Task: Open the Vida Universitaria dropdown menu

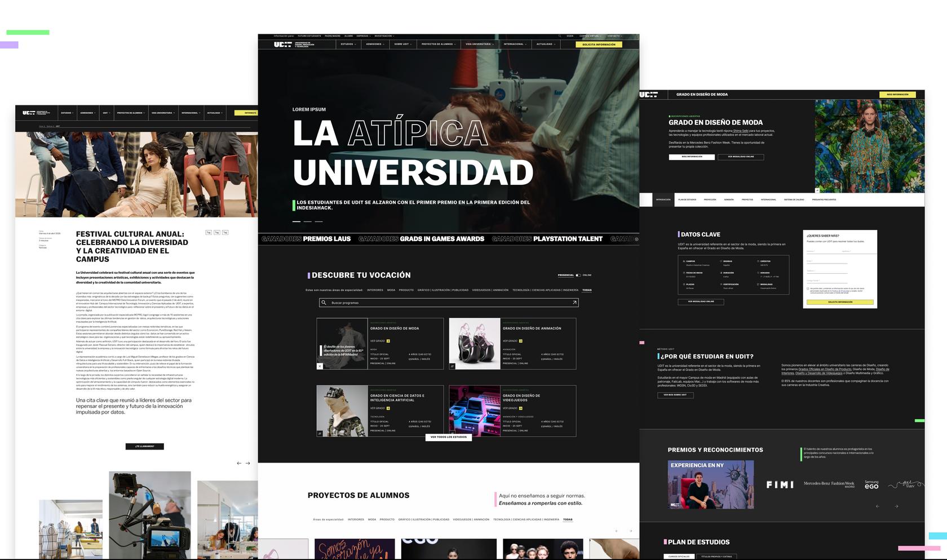Action: (479, 44)
